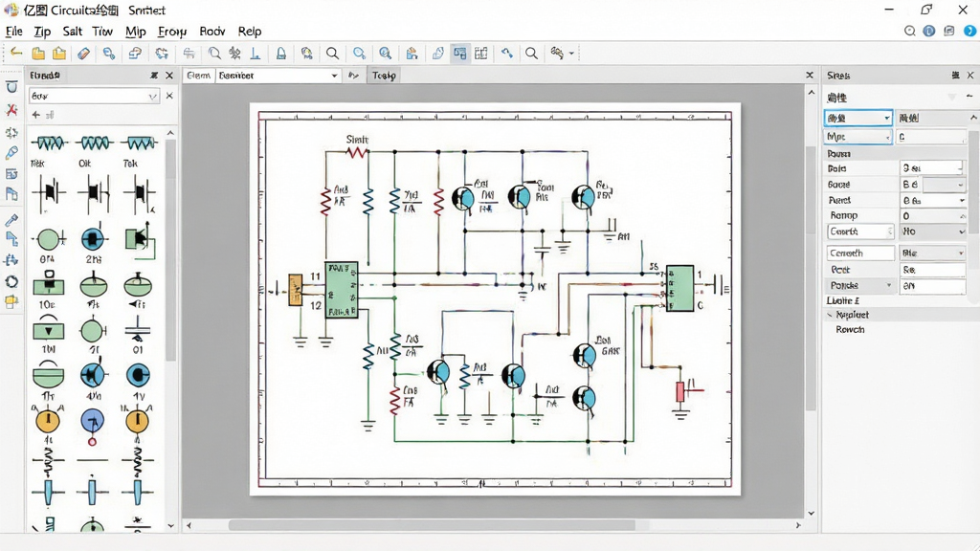Collapse the Nrplıret section expander
This screenshot has width=980, height=551.
pos(830,315)
